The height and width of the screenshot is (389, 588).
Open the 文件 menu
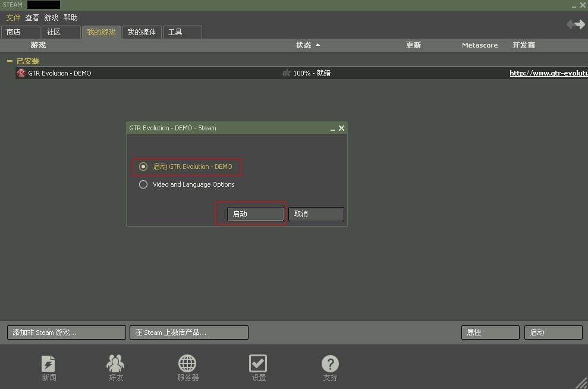(13, 18)
